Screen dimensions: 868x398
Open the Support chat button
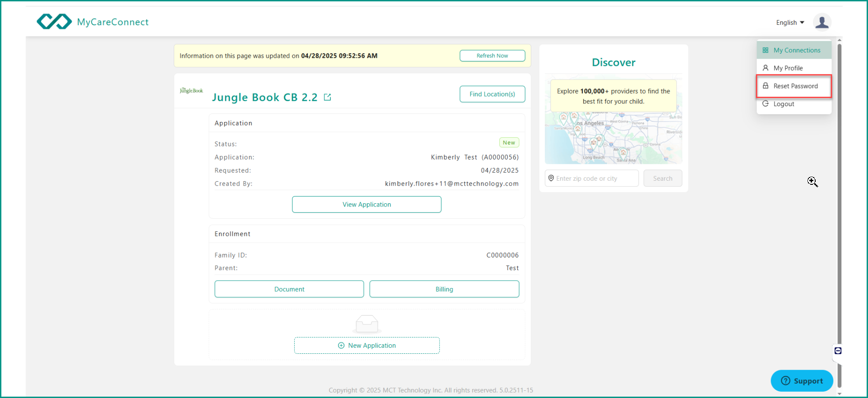pos(802,381)
